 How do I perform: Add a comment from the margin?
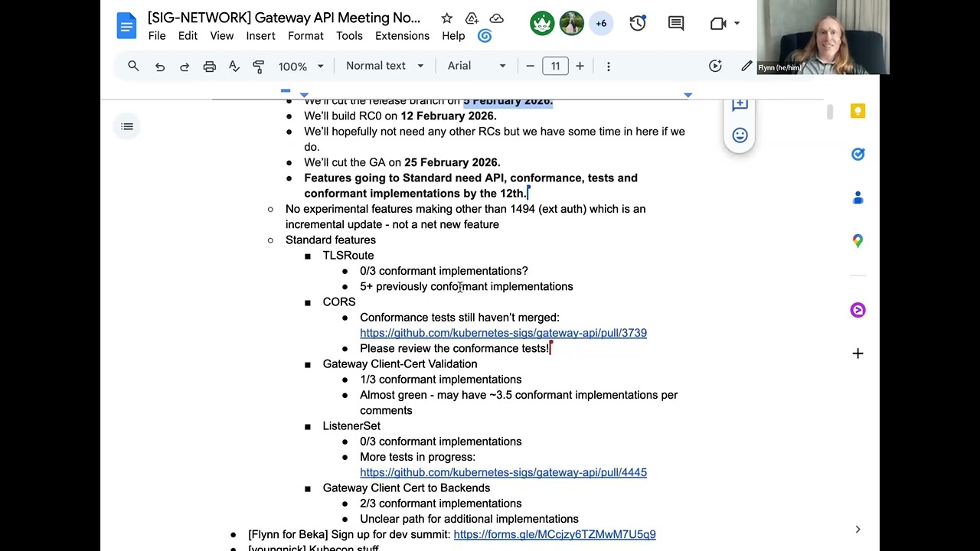point(740,105)
